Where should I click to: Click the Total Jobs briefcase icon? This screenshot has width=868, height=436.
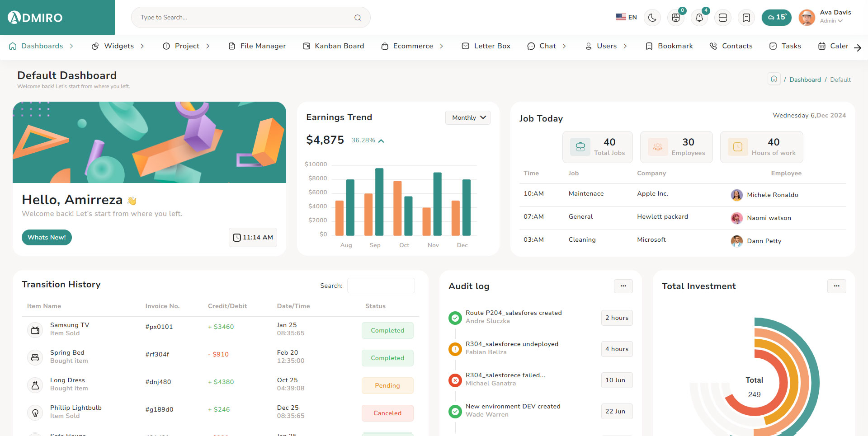[580, 147]
